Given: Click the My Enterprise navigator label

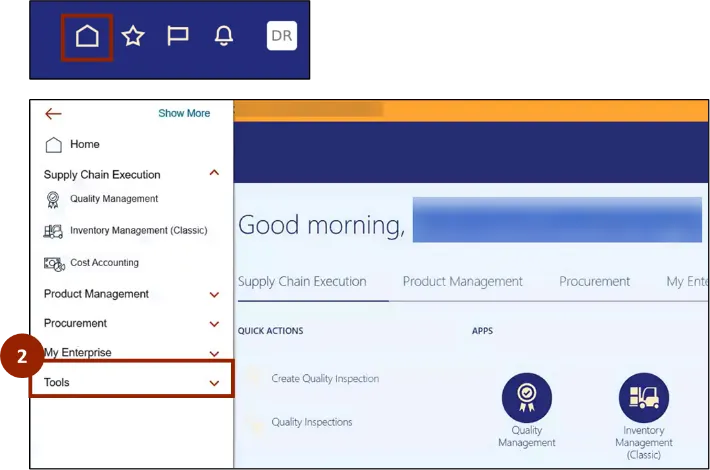Looking at the screenshot, I should 77,353.
